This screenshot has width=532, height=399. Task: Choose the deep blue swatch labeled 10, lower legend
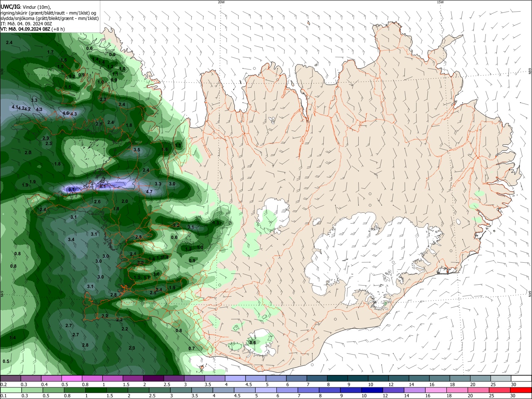pos(372,390)
